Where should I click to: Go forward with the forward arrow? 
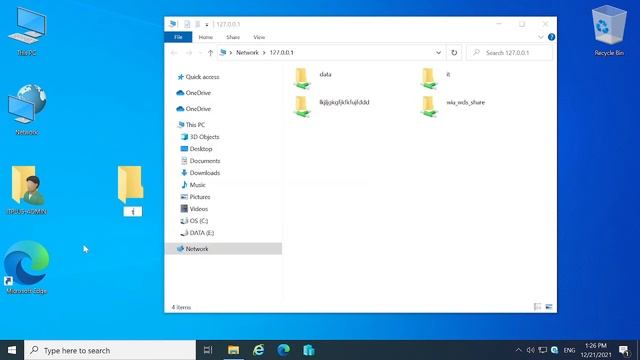tap(189, 53)
